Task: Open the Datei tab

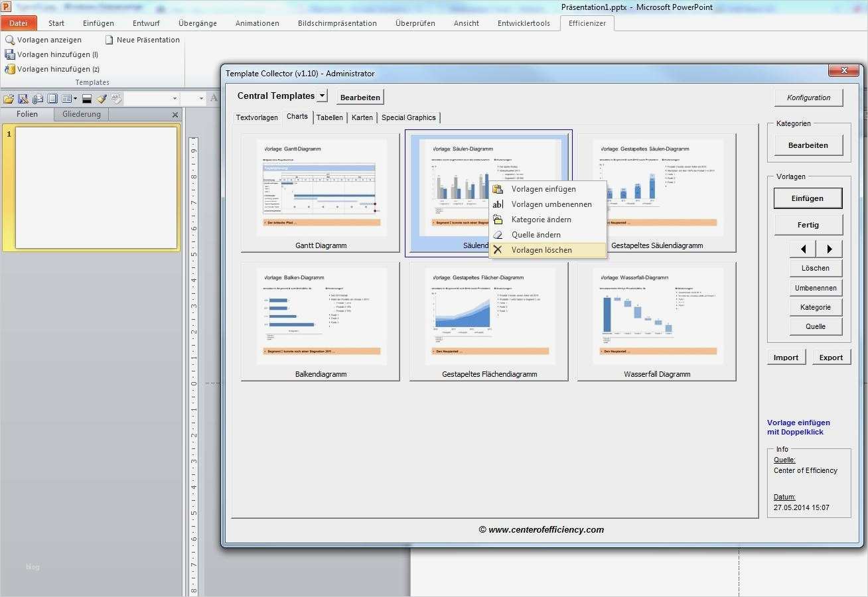Action: [x=19, y=23]
